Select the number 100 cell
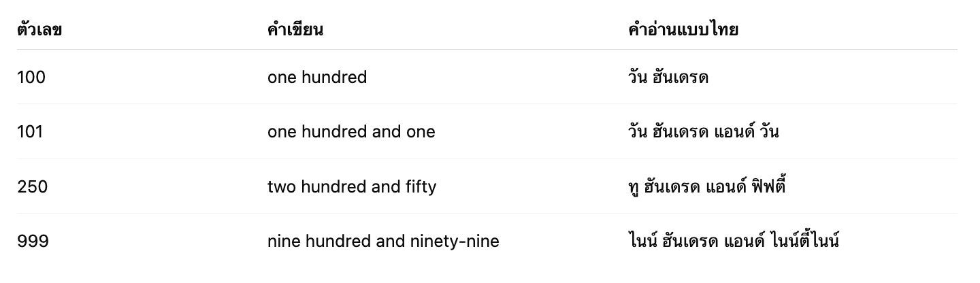 (31, 78)
